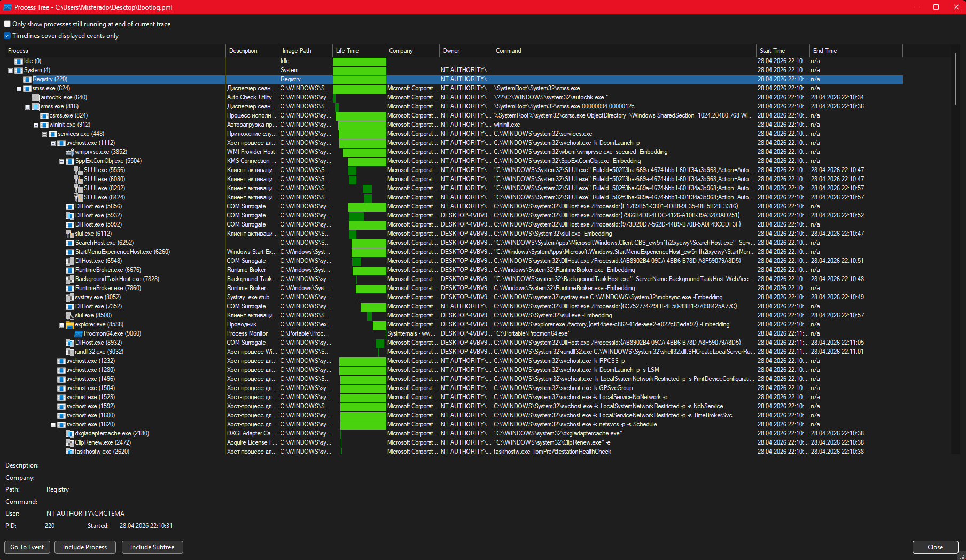Collapse the SppExtComObj.exe (5504) subtree

(61, 161)
